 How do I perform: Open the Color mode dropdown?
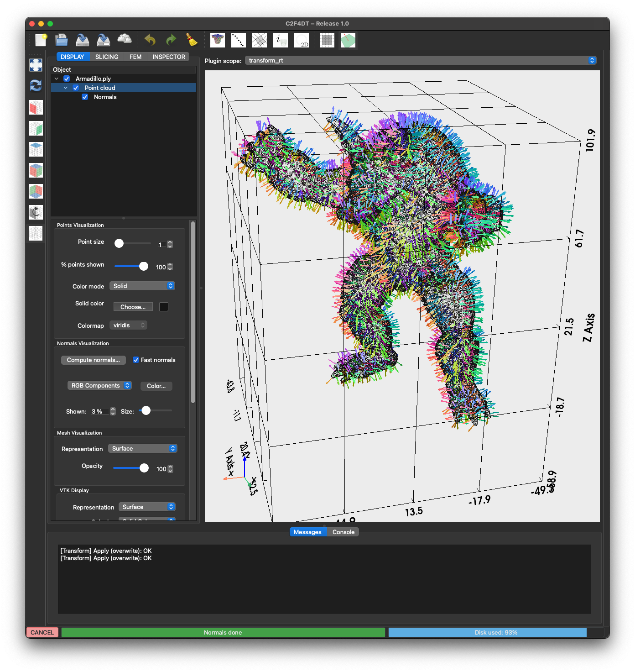[x=142, y=286]
